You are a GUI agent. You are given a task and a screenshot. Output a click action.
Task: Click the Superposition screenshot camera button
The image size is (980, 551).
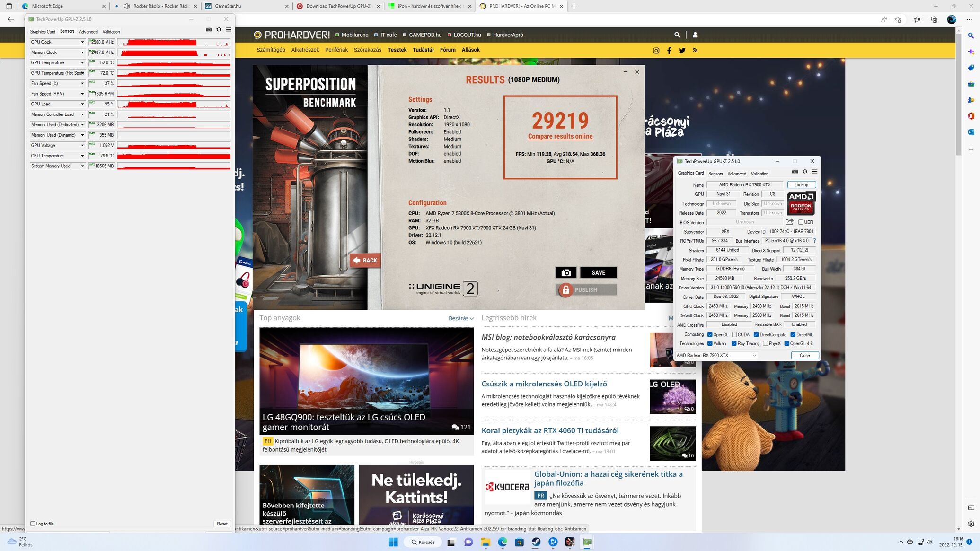point(566,273)
